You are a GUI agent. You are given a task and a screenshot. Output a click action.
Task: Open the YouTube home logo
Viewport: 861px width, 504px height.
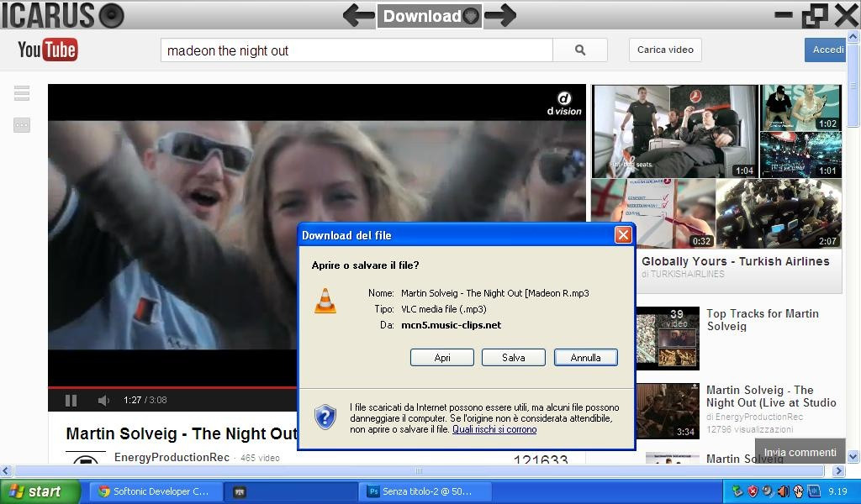[48, 50]
